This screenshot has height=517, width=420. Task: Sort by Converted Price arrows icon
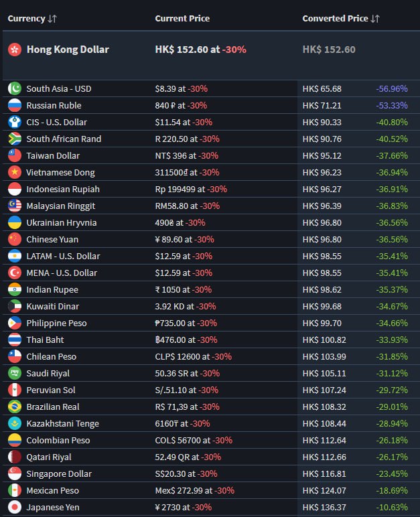375,19
